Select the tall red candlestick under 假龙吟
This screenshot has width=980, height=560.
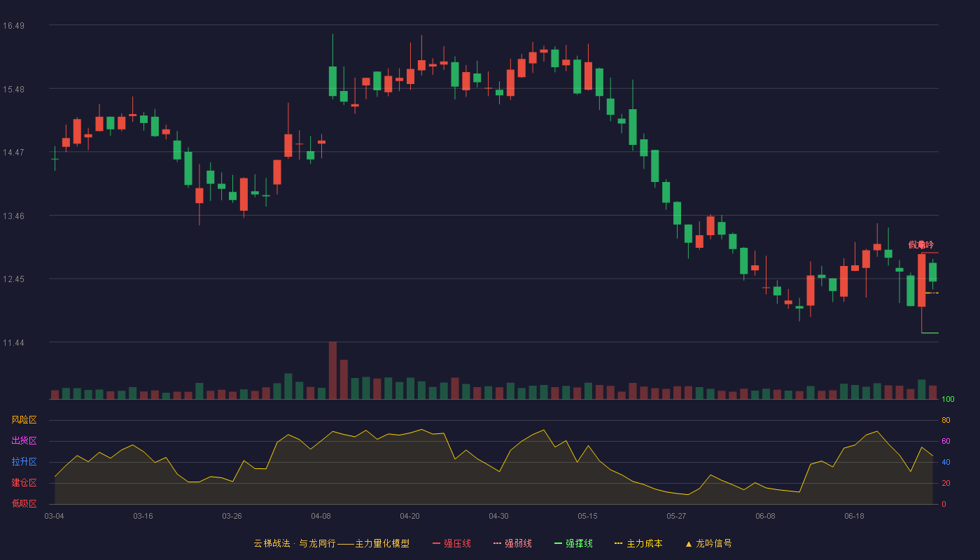click(x=922, y=280)
